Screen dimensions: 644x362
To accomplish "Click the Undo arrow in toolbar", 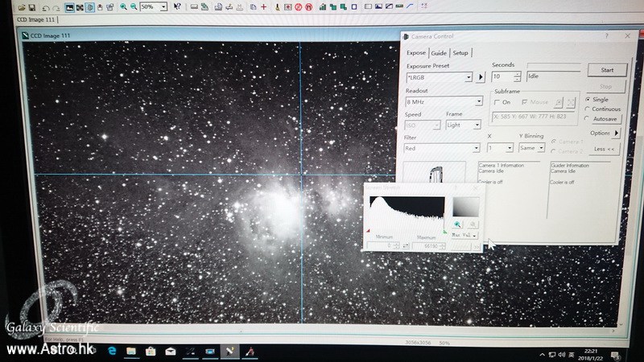I will pos(45,6).
